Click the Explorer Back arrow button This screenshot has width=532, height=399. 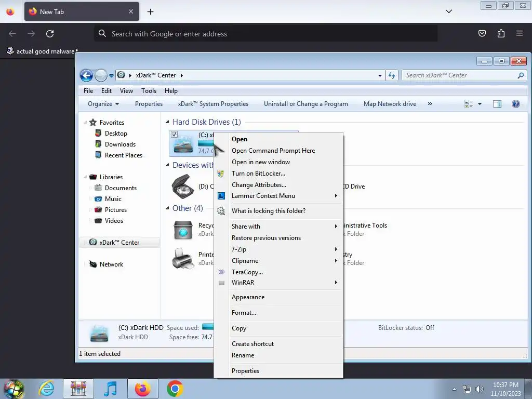(87, 75)
